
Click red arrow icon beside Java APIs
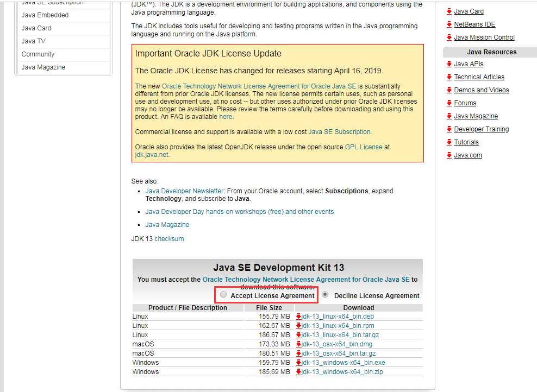point(449,64)
